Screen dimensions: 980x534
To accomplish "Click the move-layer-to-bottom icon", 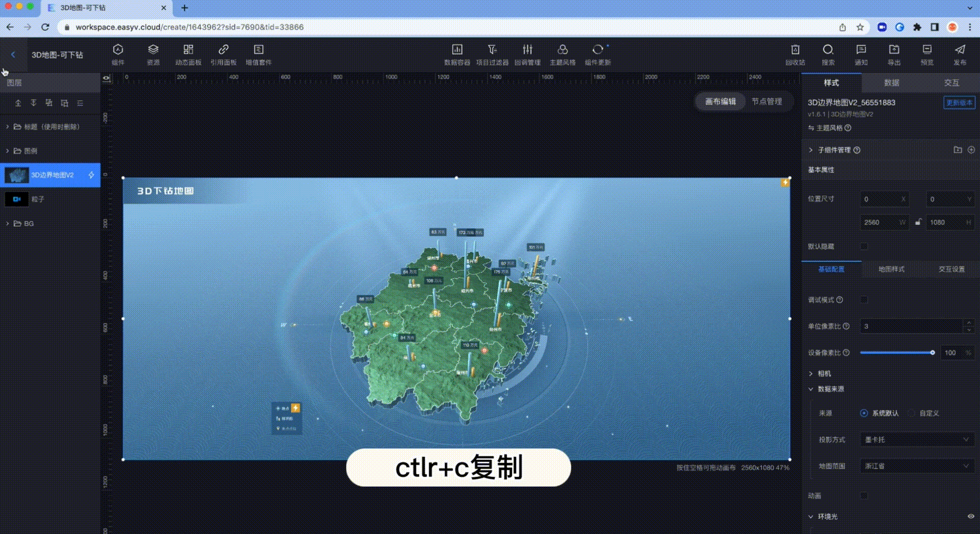I will click(34, 103).
